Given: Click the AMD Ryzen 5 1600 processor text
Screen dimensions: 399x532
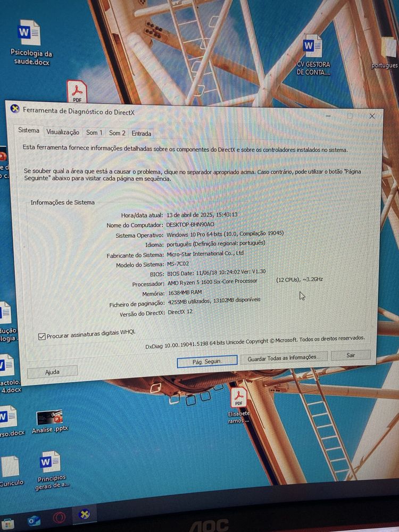Looking at the screenshot, I should 212,282.
